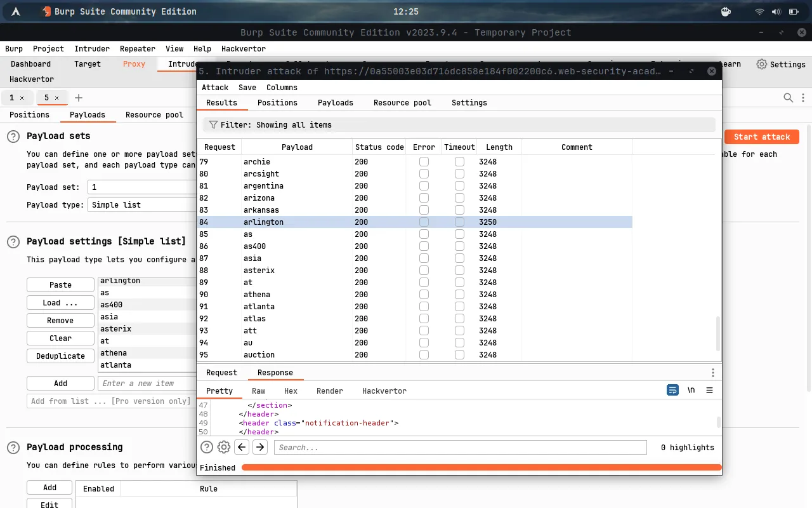Expand the Add from list dropdown

coord(111,401)
